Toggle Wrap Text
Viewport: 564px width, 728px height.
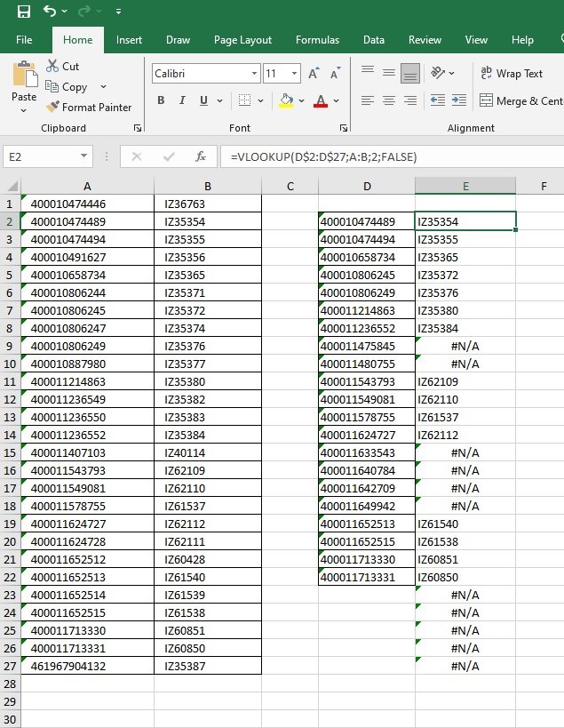pyautogui.click(x=511, y=74)
